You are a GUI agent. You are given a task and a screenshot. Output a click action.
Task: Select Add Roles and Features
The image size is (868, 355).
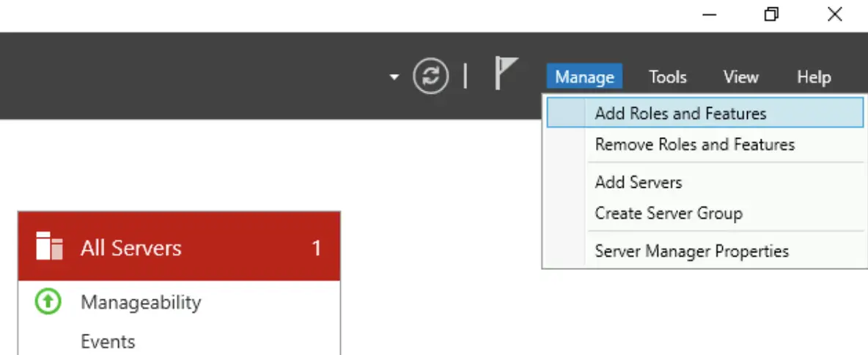click(680, 114)
